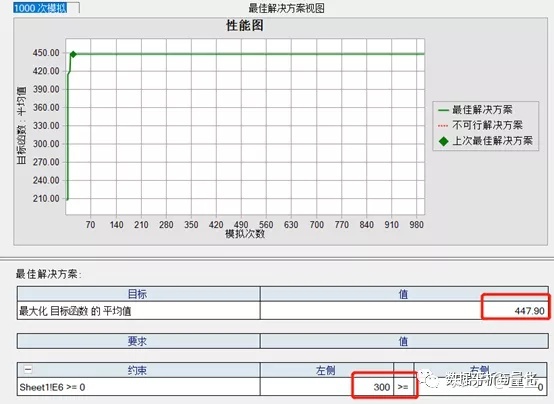Click the 上次最佳解决方案 legend entry
The width and height of the screenshot is (554, 404).
coord(485,141)
